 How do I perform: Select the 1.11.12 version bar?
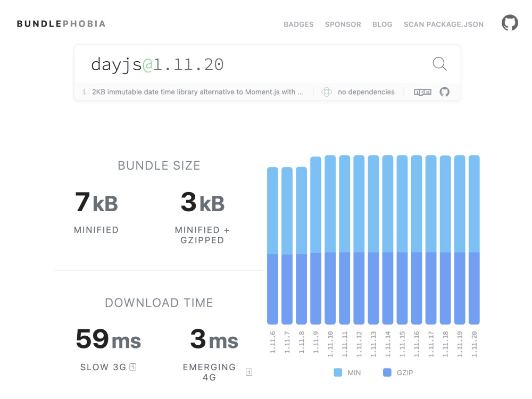pos(359,239)
